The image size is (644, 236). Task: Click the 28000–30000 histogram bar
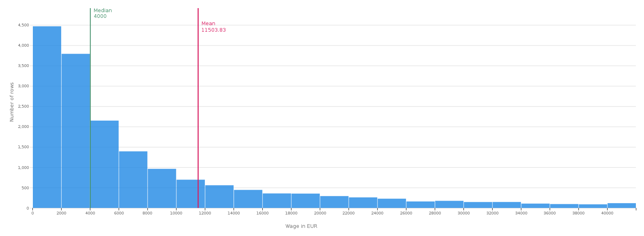tap(449, 204)
